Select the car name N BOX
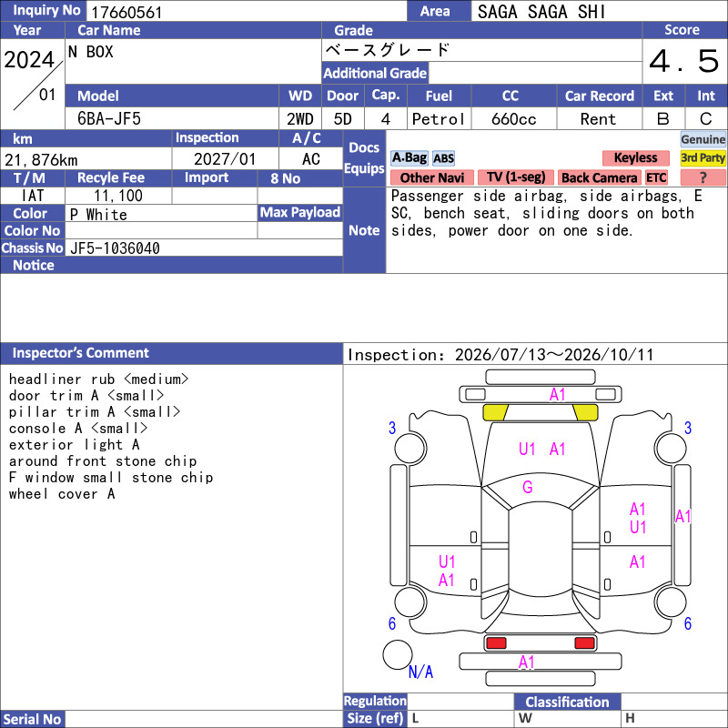This screenshot has width=728, height=728. click(x=91, y=51)
